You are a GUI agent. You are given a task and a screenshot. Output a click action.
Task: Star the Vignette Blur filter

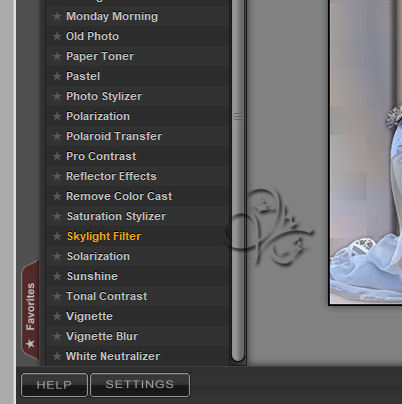(57, 336)
